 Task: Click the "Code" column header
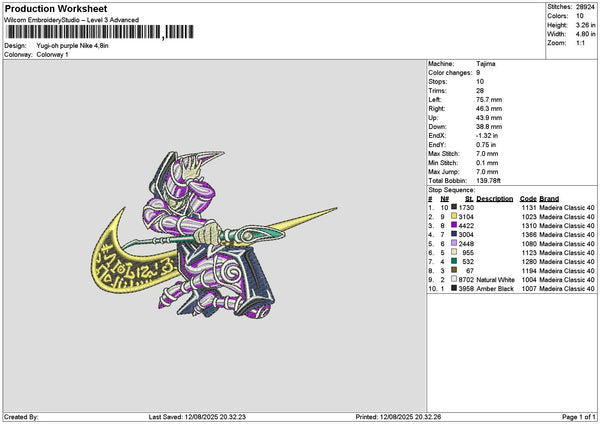pos(528,199)
